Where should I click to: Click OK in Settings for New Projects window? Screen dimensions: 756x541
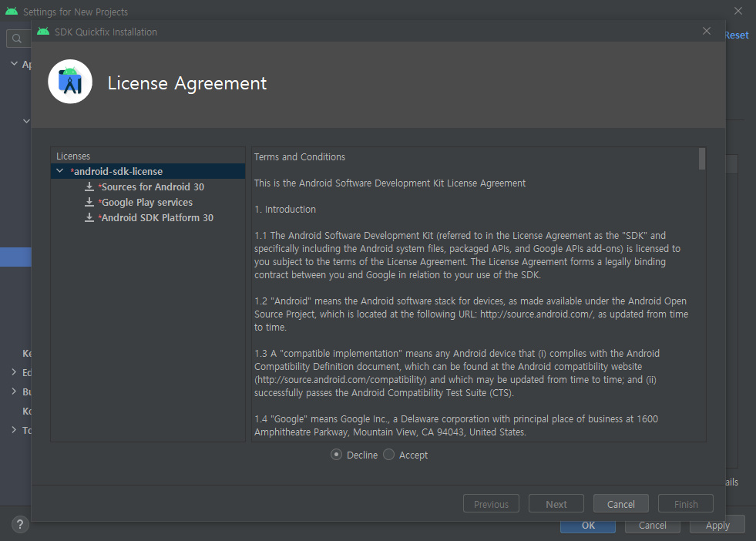pyautogui.click(x=588, y=526)
